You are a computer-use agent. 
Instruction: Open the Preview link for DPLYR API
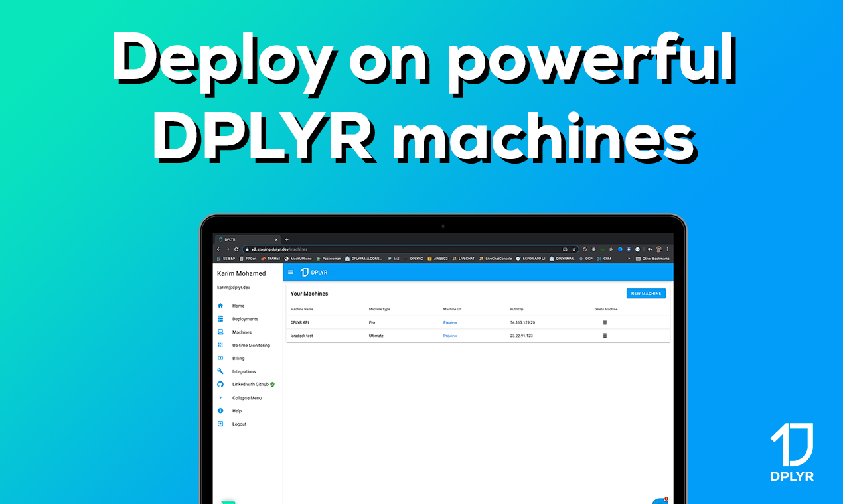[x=450, y=322]
